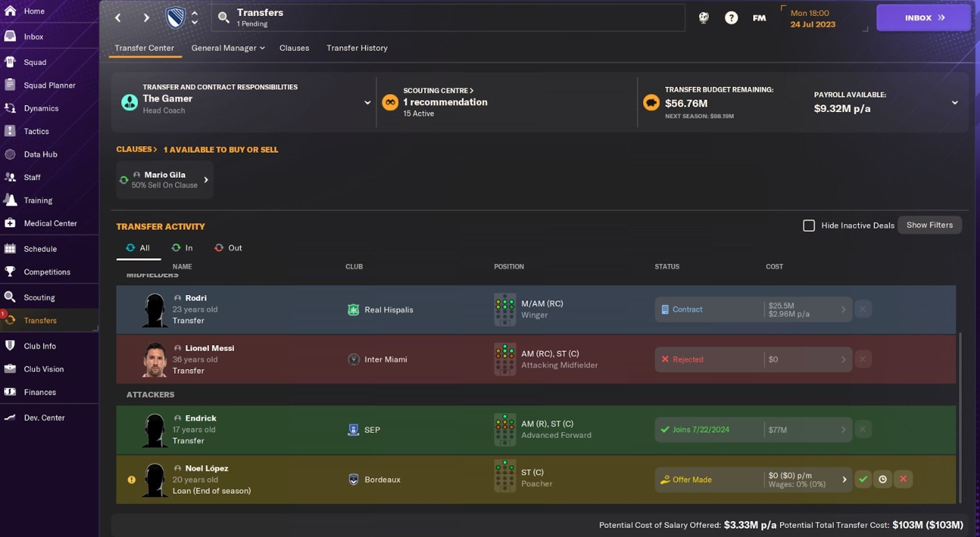Click the search magnifier icon
The height and width of the screenshot is (537, 980).
(223, 18)
